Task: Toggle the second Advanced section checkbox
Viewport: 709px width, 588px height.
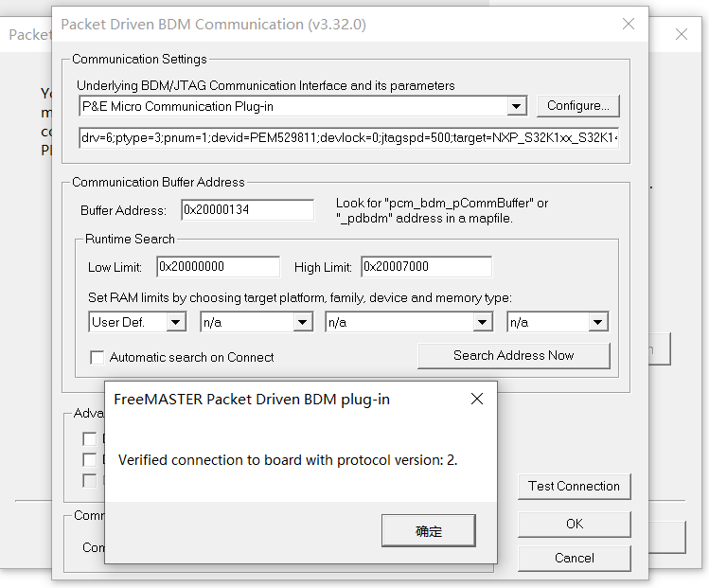Action: click(x=90, y=459)
